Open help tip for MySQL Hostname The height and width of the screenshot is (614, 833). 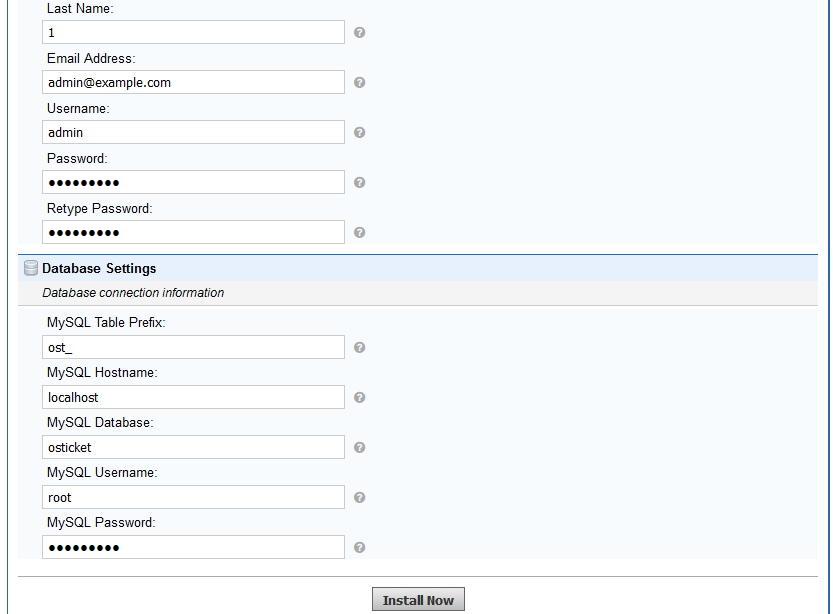(360, 397)
